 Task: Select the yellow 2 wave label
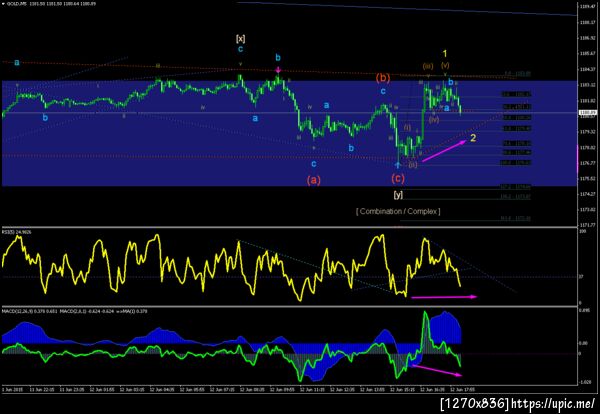[473, 138]
